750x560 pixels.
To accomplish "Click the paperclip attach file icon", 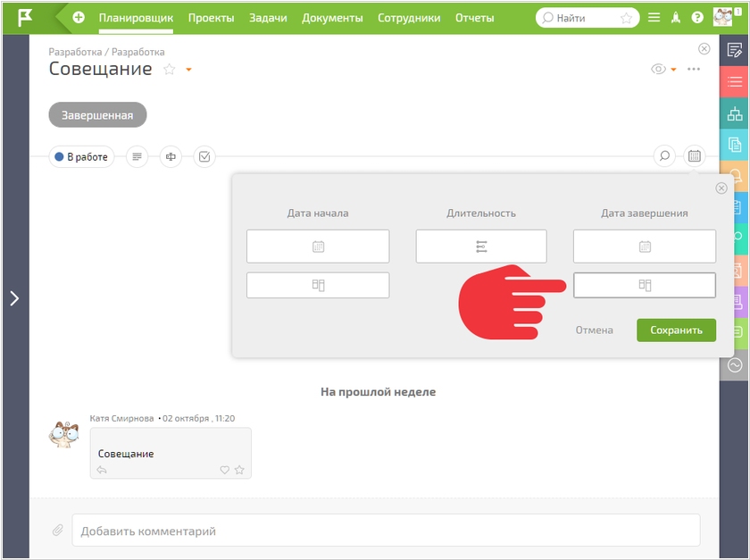I will [x=57, y=531].
